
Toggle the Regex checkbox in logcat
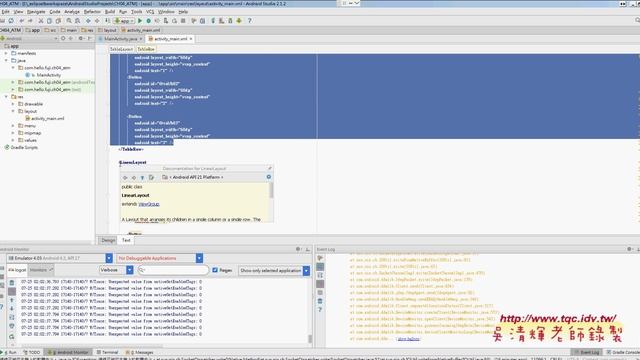click(215, 270)
